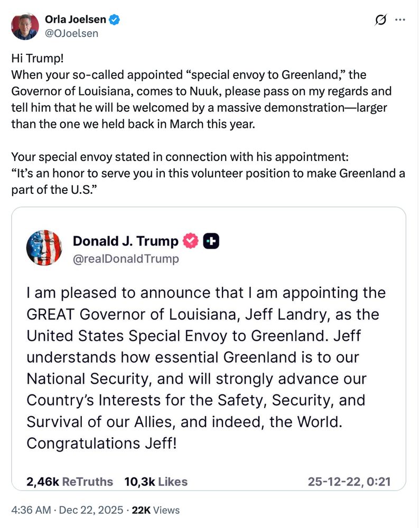
Task: Click the "Hi Trump!" tweet text
Action: [x=38, y=58]
